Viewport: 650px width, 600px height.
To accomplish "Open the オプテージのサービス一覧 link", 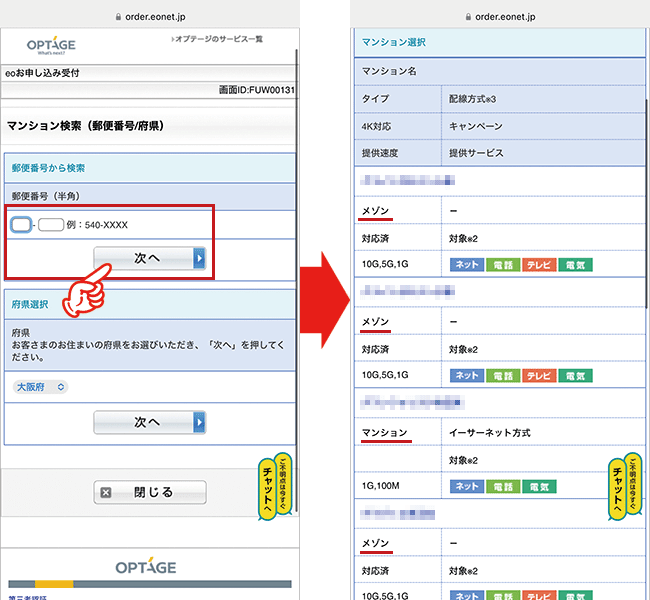I will click(x=217, y=39).
